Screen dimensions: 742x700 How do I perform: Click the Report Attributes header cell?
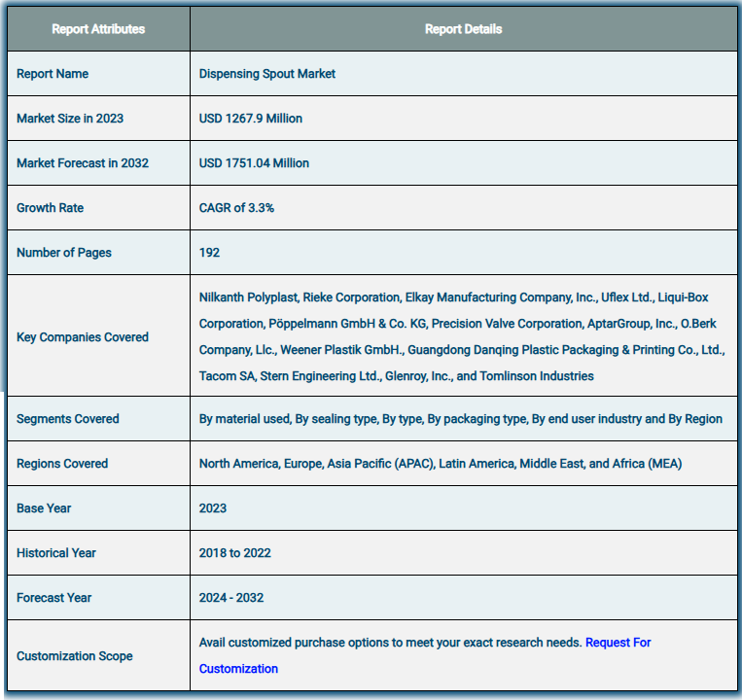coord(98,29)
